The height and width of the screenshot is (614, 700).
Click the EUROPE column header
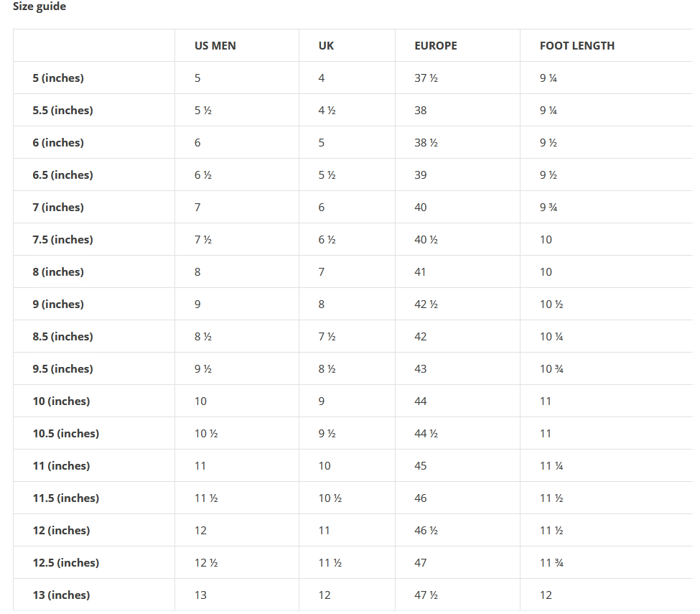tap(436, 46)
